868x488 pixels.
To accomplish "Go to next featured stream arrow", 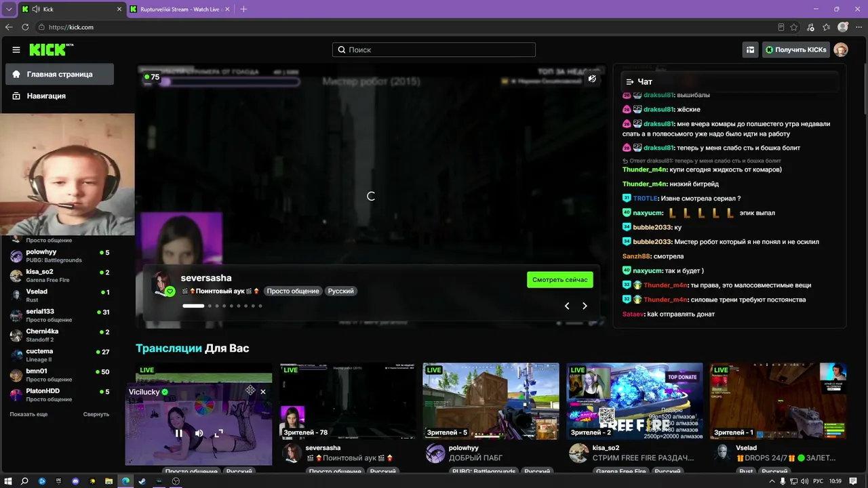I will pos(585,306).
